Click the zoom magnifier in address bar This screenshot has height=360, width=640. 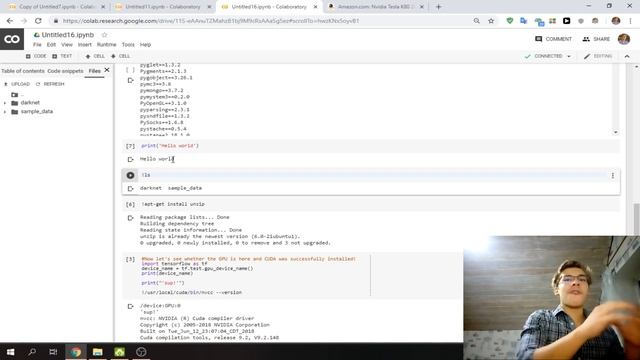pos(476,20)
